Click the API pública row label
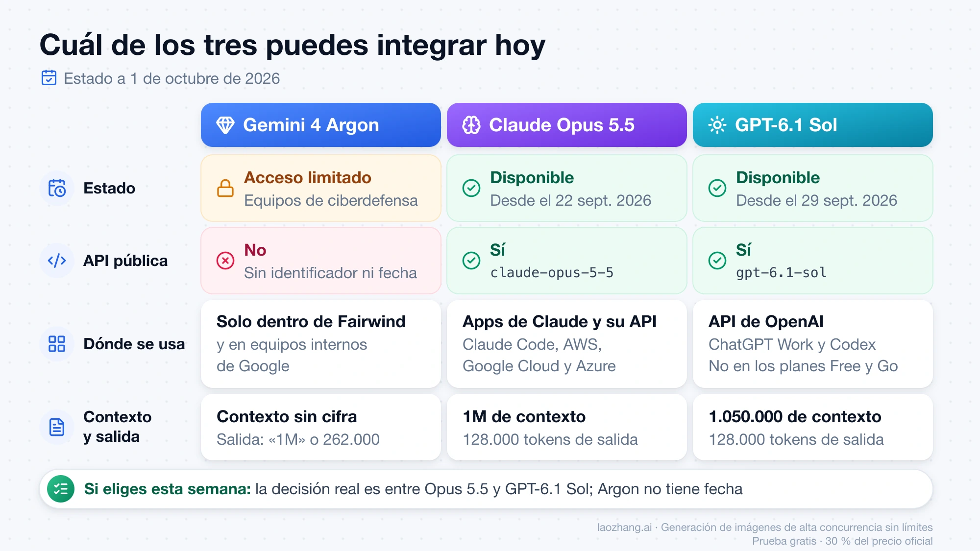The image size is (980, 551). click(125, 261)
